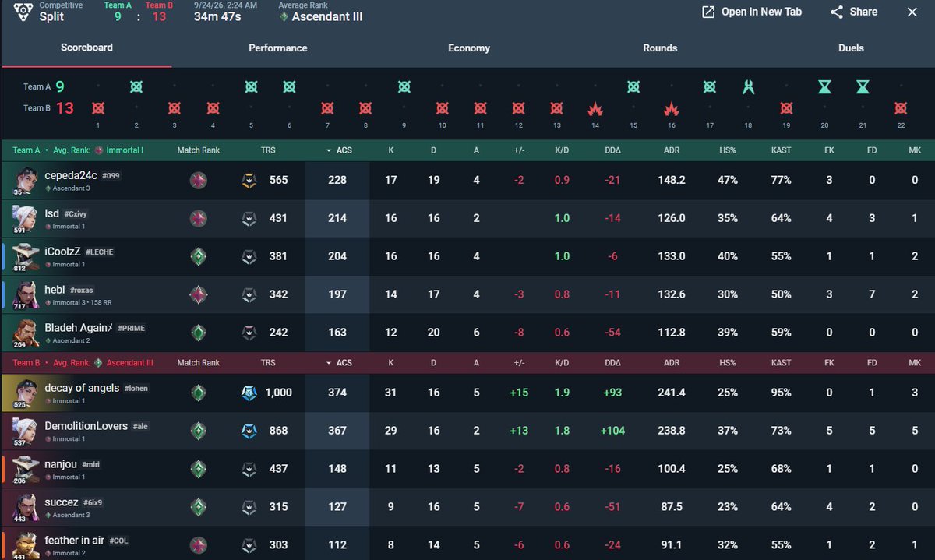Open Bladeh Again player profile

(x=78, y=328)
